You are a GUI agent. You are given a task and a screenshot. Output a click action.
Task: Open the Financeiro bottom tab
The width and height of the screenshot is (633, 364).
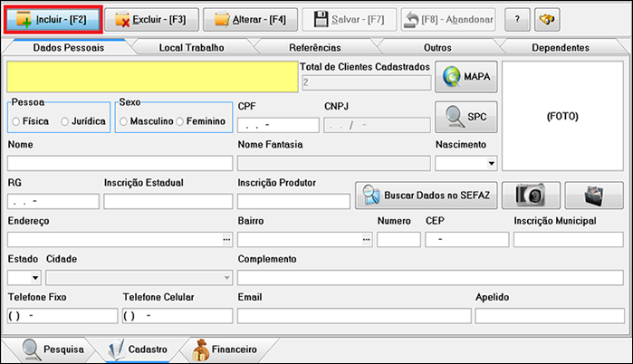[223, 349]
